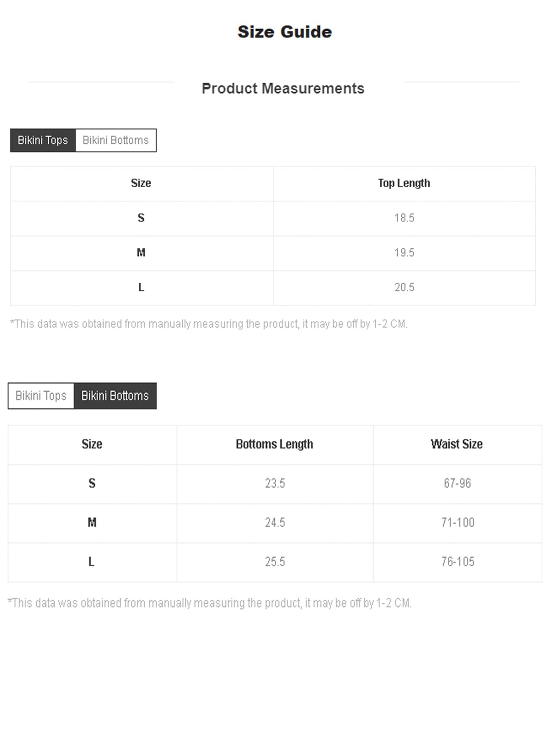Click the 76-105 waist size cell
Screen dimensions: 560x746
[x=458, y=562]
